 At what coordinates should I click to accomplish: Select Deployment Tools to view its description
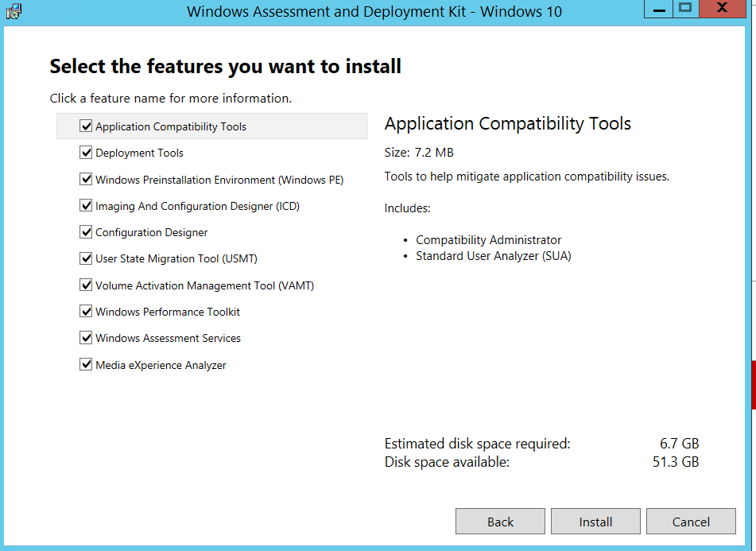140,152
